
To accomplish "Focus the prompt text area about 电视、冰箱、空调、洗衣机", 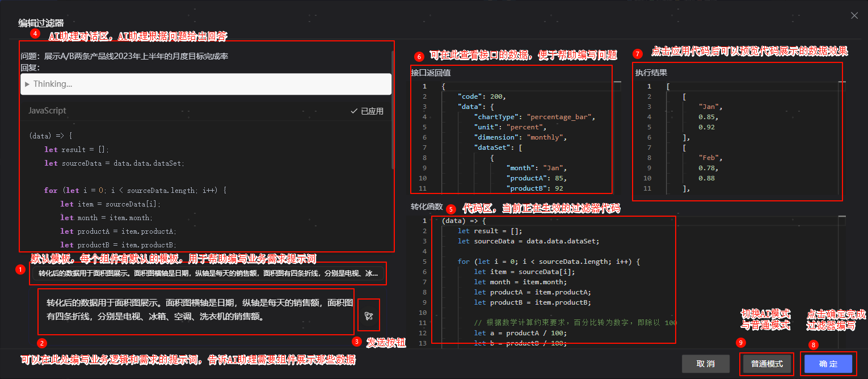I will [x=196, y=311].
